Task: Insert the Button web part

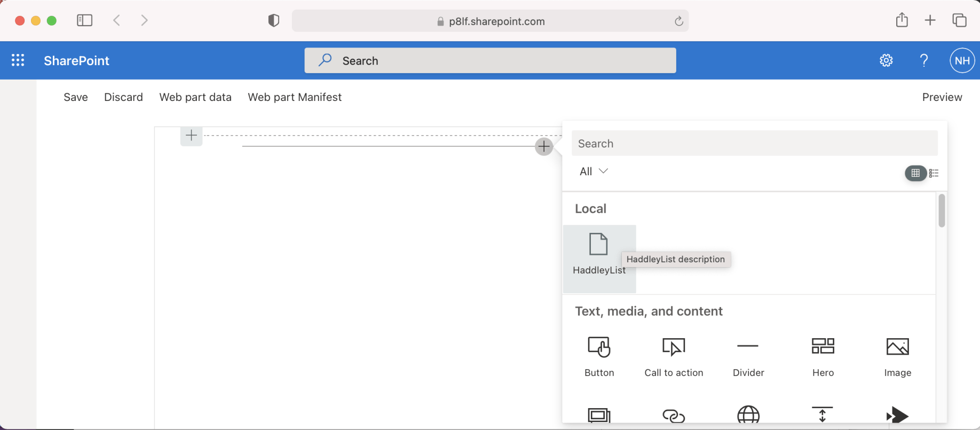Action: pos(599,356)
